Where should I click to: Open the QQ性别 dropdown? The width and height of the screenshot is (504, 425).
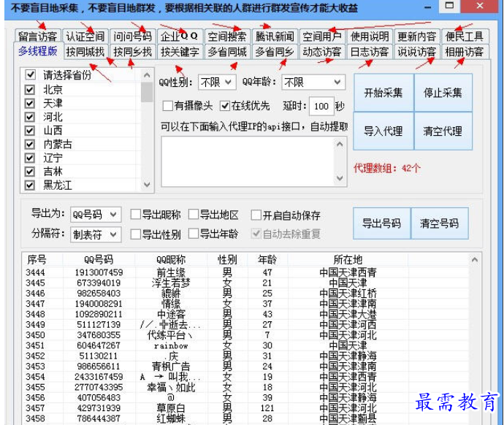tap(217, 83)
